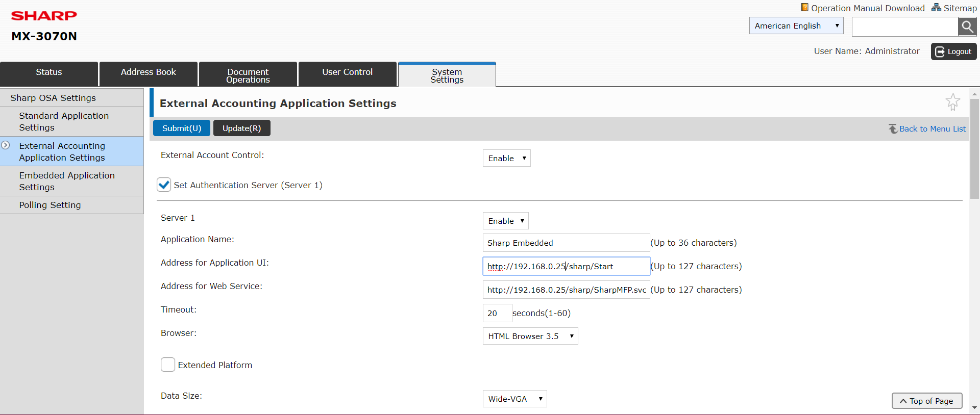Select External Accounting Application Settings sidebar item
980x415 pixels.
(71, 151)
